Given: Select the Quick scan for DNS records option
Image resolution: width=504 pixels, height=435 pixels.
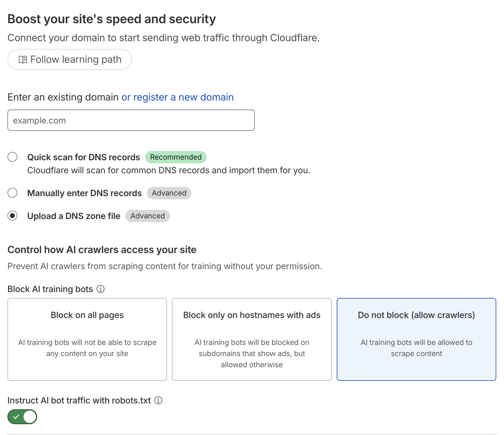Looking at the screenshot, I should [12, 157].
